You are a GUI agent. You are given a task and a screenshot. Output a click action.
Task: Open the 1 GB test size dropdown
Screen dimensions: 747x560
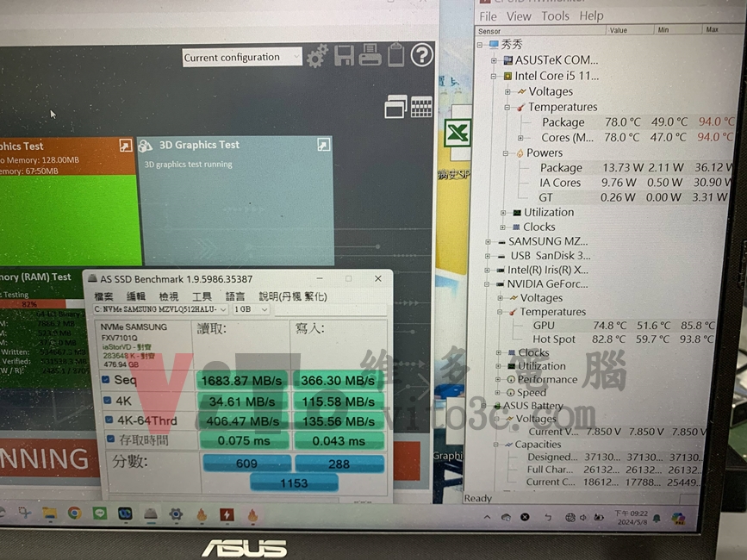251,309
